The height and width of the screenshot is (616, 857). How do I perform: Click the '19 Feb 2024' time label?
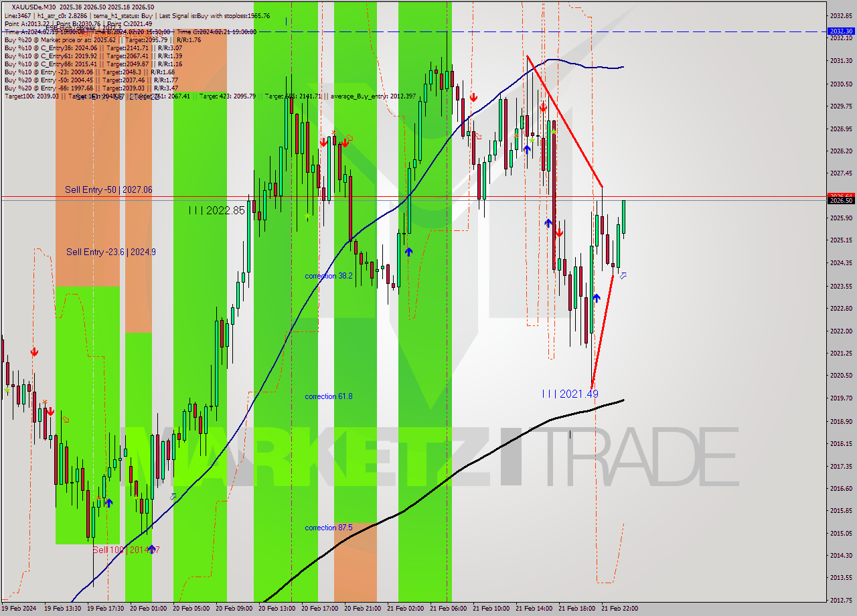point(19,609)
